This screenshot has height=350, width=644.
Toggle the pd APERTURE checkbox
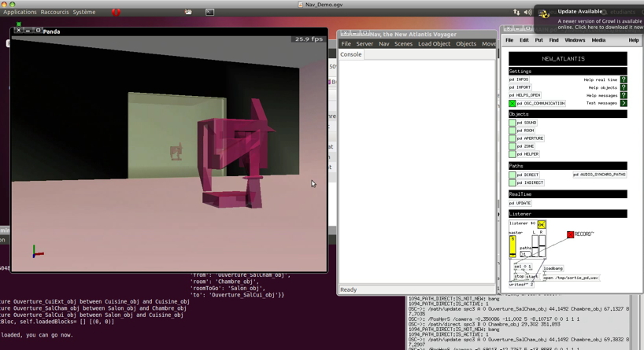512,138
